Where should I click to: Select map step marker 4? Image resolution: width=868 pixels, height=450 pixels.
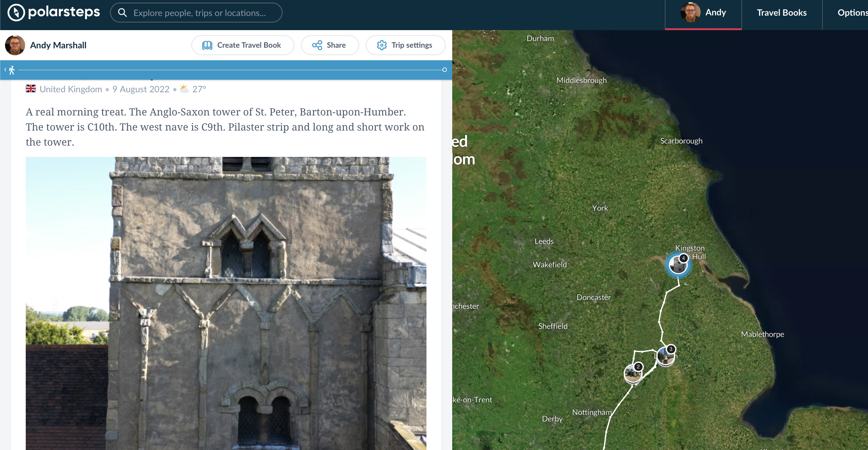tap(678, 265)
